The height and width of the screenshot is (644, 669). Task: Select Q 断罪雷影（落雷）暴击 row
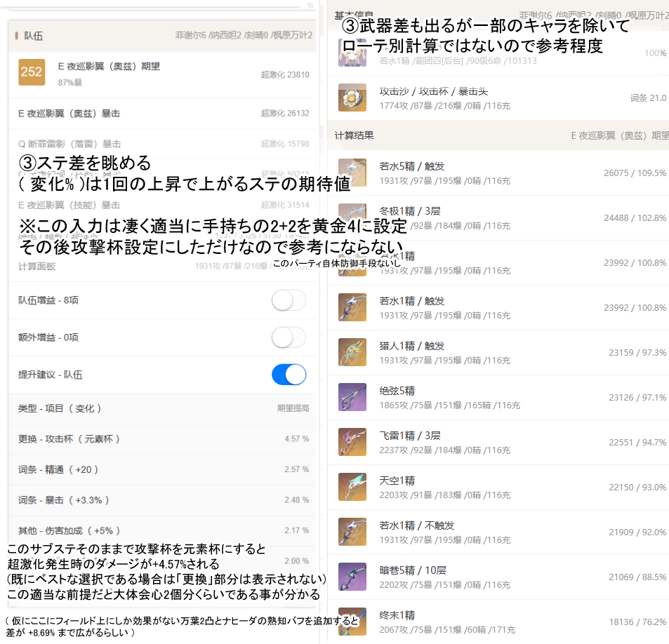coord(162,144)
